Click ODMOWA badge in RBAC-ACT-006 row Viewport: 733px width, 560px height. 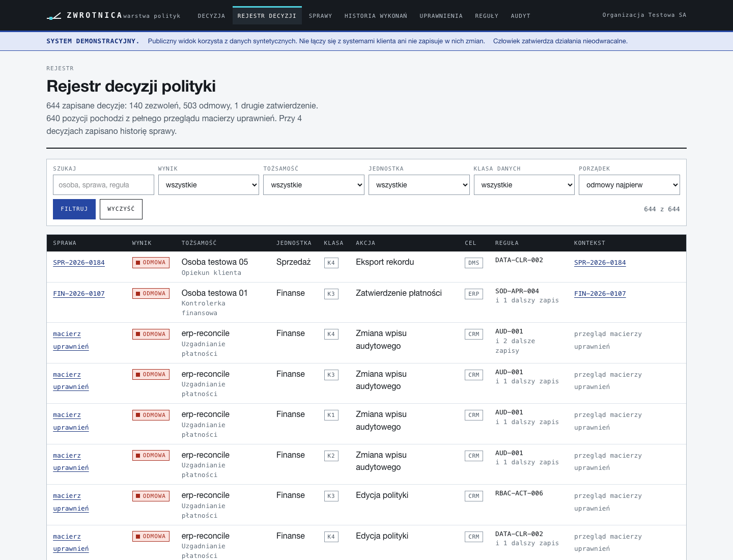tap(151, 496)
